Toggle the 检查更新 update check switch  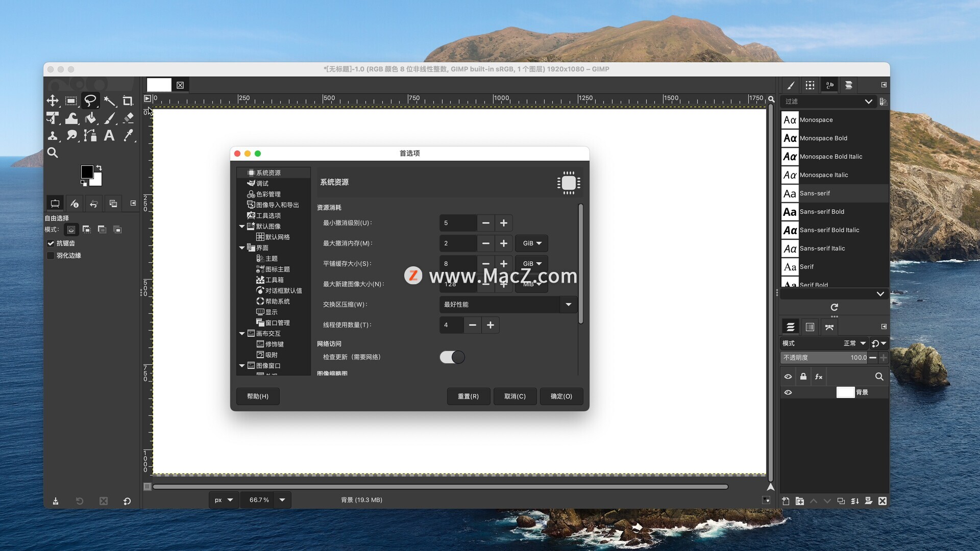tap(452, 357)
